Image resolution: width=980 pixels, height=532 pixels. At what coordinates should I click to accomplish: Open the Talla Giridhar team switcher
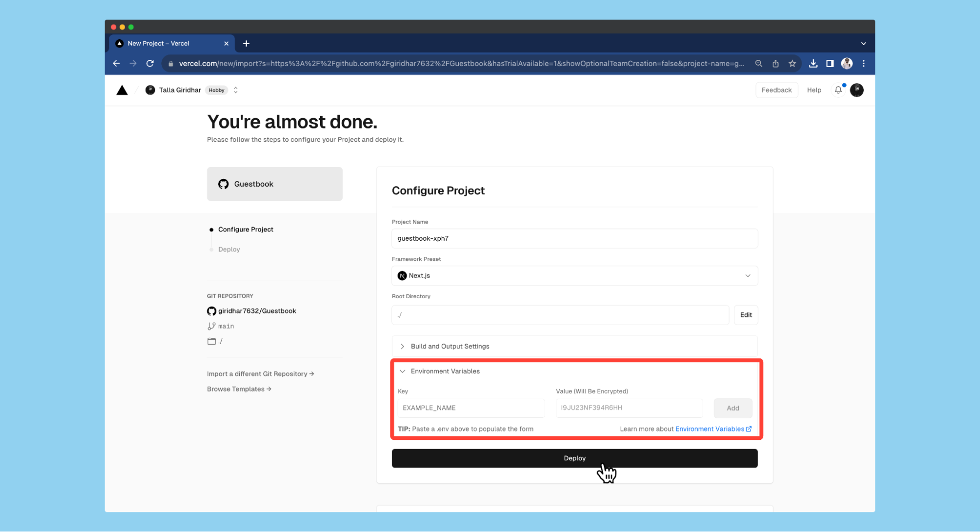click(235, 90)
